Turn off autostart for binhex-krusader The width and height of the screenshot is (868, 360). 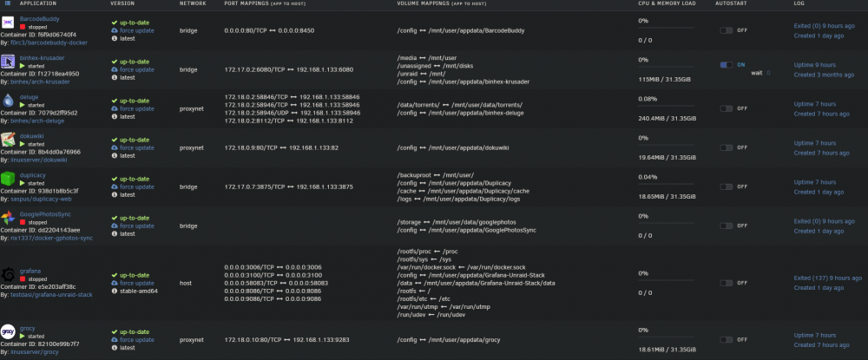pyautogui.click(x=727, y=65)
